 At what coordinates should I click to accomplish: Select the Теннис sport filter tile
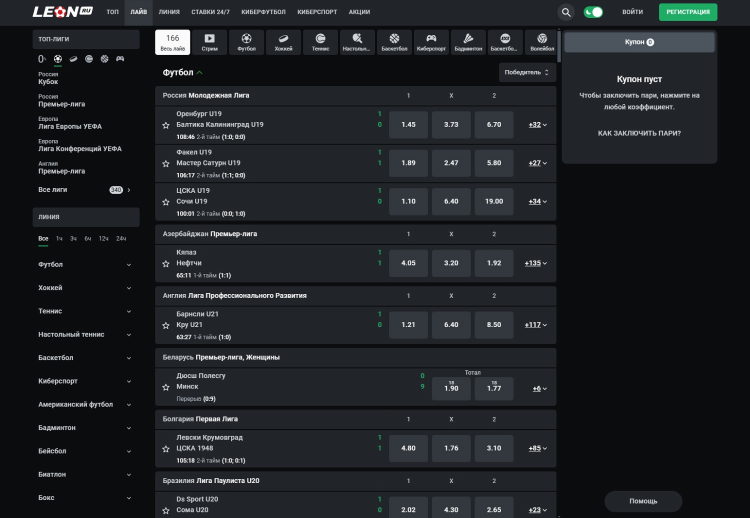point(320,42)
